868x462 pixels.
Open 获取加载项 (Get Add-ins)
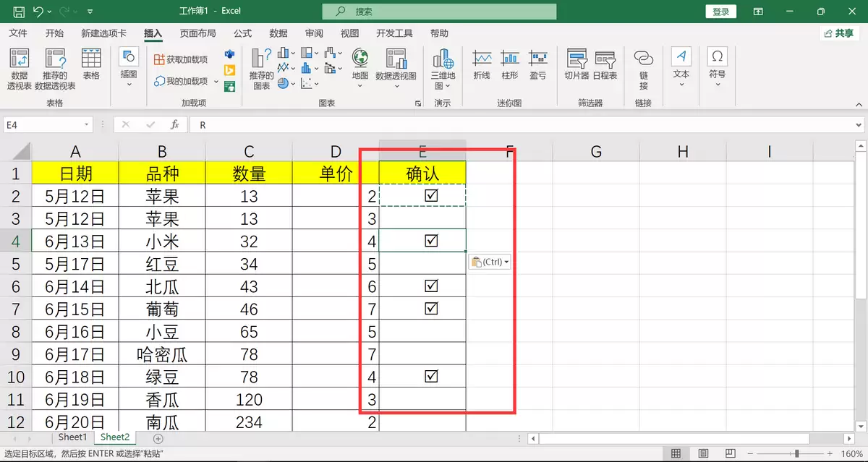click(x=182, y=59)
